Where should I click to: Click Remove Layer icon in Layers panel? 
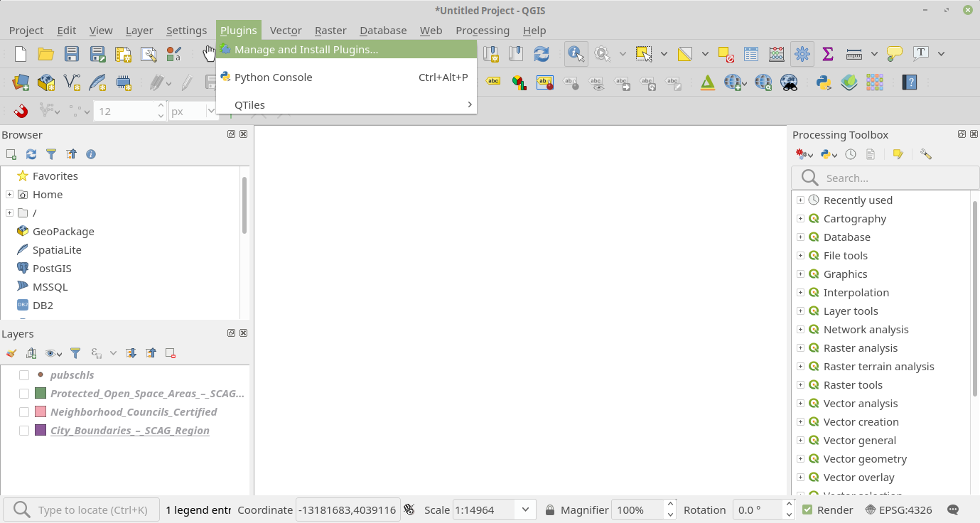[x=171, y=353]
